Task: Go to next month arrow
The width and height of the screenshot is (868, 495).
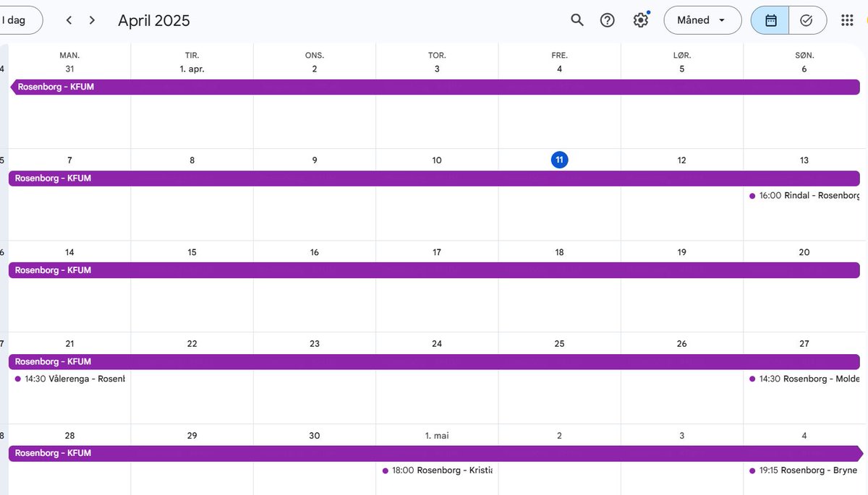Action: 92,20
